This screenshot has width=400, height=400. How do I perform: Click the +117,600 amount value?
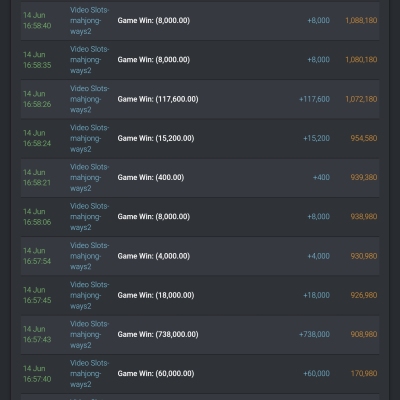pos(314,99)
